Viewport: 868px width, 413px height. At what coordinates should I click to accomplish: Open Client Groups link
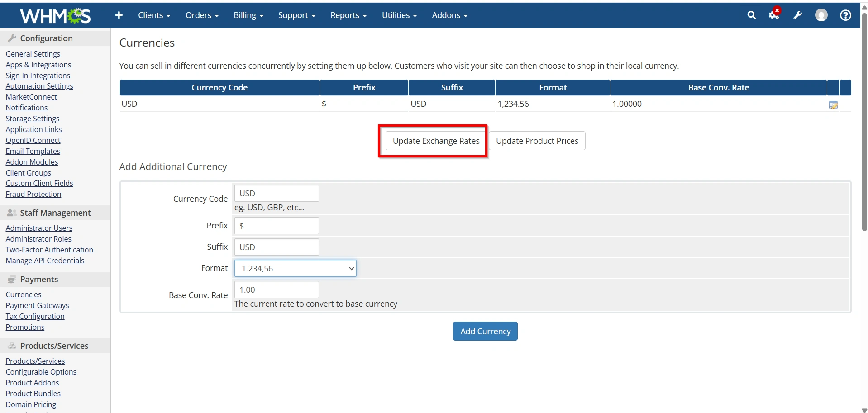click(x=28, y=173)
